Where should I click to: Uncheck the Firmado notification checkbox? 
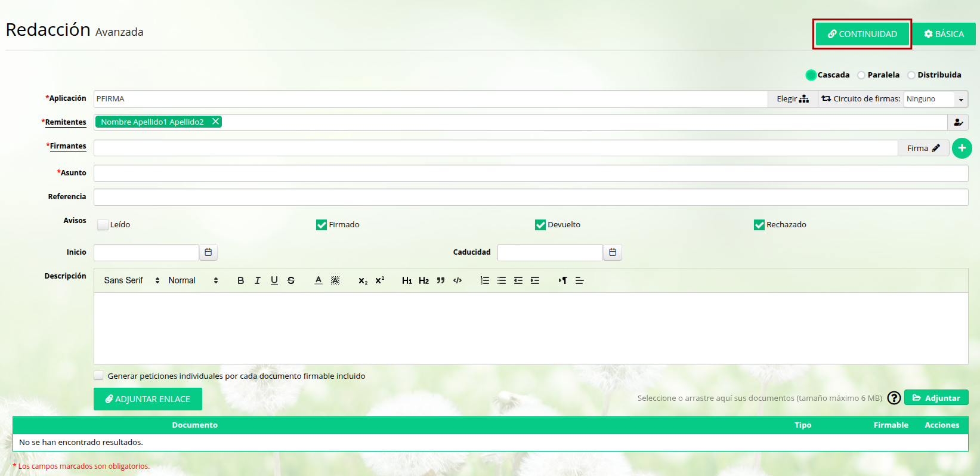pyautogui.click(x=321, y=225)
